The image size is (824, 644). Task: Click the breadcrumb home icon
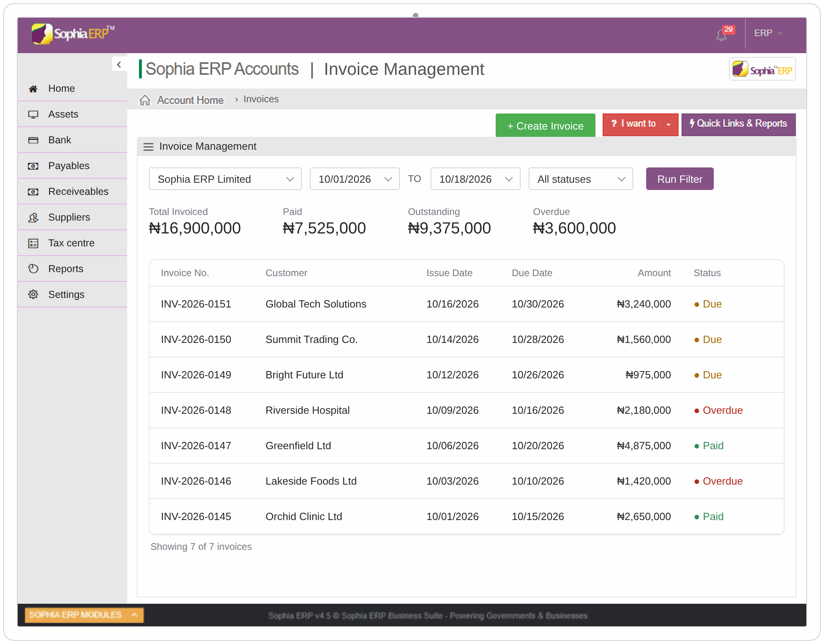145,100
